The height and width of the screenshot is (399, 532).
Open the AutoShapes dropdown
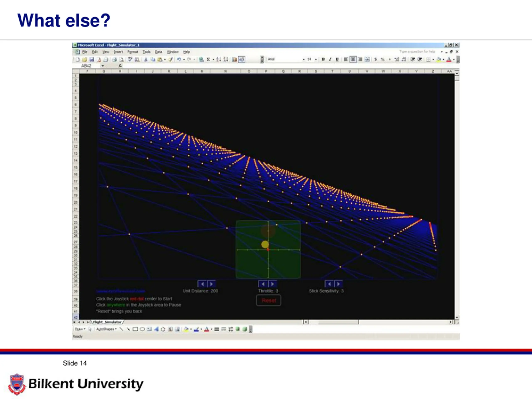(x=106, y=329)
